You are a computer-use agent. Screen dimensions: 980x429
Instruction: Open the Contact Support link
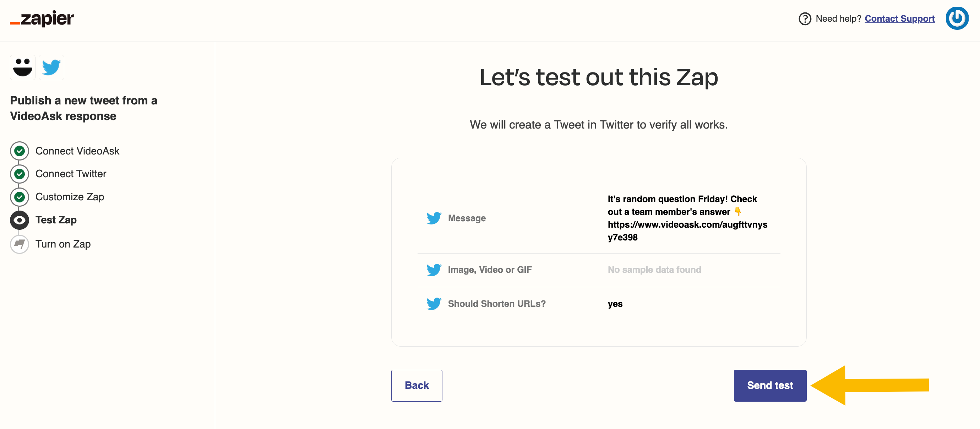[x=899, y=19]
